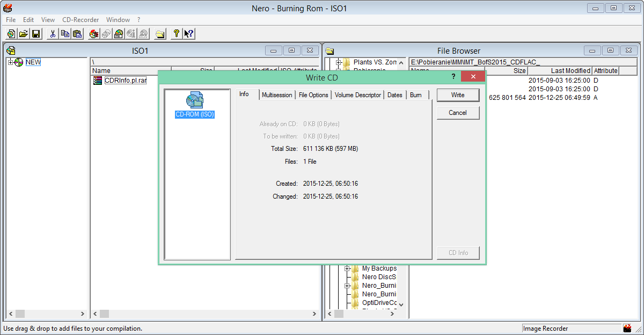Viewport: 644px width, 335px height.
Task: Click the Write CD burn icon
Action: pyautogui.click(x=94, y=34)
